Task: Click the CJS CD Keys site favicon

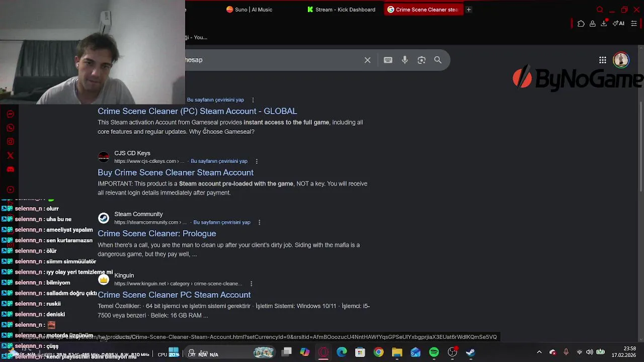Action: click(103, 157)
